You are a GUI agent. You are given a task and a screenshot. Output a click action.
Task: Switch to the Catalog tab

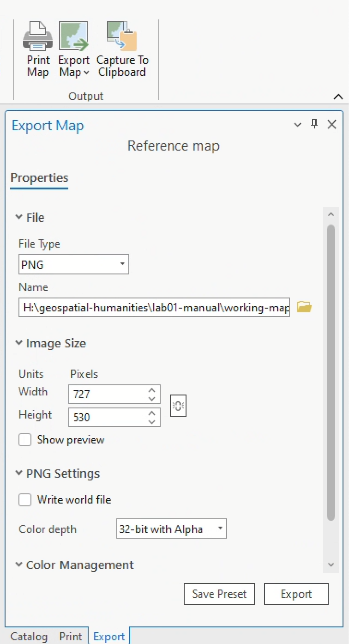[x=29, y=636]
